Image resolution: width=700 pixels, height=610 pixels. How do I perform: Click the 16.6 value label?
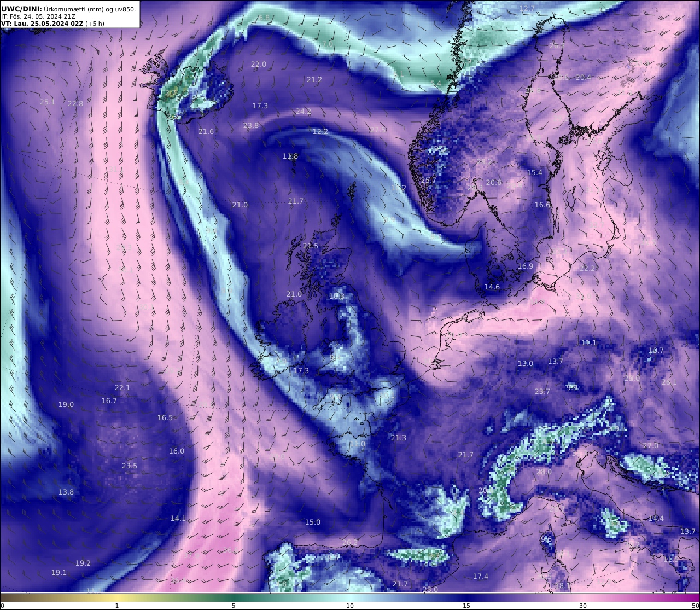542,205
